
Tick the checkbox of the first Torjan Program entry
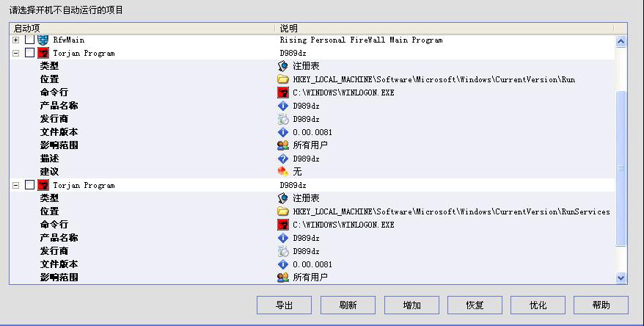pyautogui.click(x=29, y=53)
